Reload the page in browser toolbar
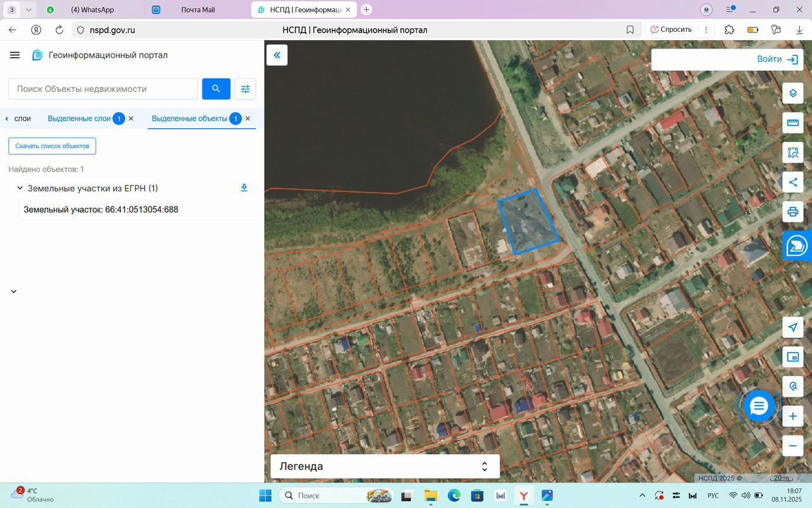The height and width of the screenshot is (508, 812). (59, 30)
